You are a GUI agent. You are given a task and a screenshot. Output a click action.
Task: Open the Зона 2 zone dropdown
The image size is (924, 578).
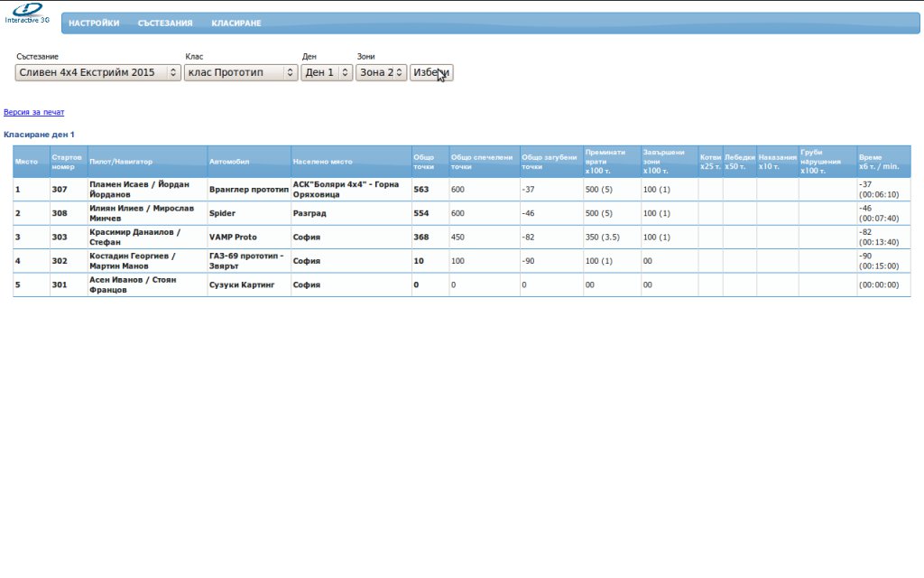point(381,73)
